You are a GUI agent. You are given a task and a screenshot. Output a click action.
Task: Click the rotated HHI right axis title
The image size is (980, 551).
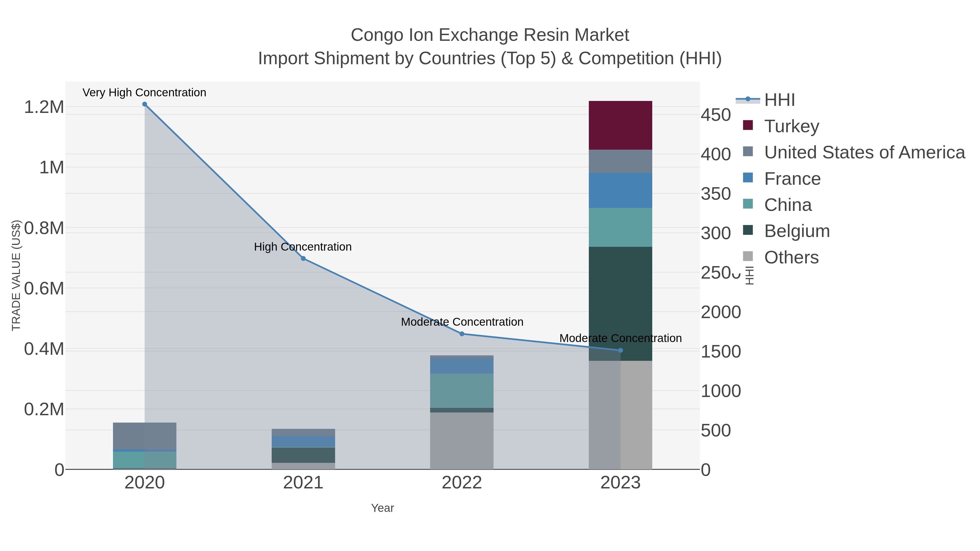point(749,275)
